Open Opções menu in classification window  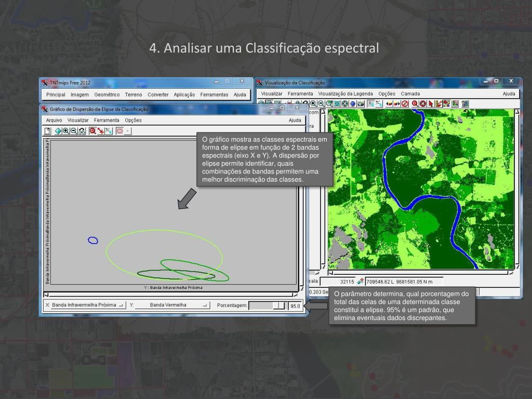tap(387, 94)
